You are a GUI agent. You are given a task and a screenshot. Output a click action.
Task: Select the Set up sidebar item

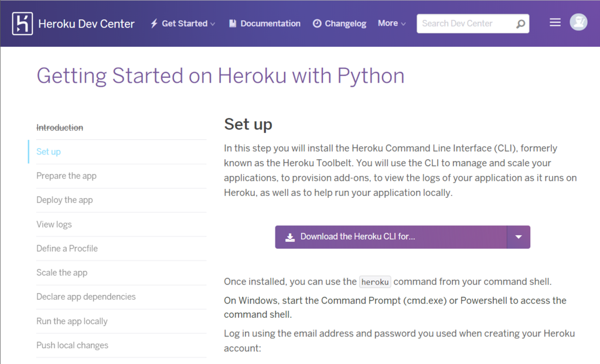coord(49,152)
